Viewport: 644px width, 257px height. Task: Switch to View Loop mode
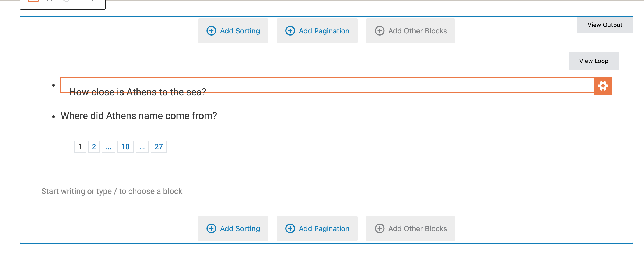coord(594,61)
